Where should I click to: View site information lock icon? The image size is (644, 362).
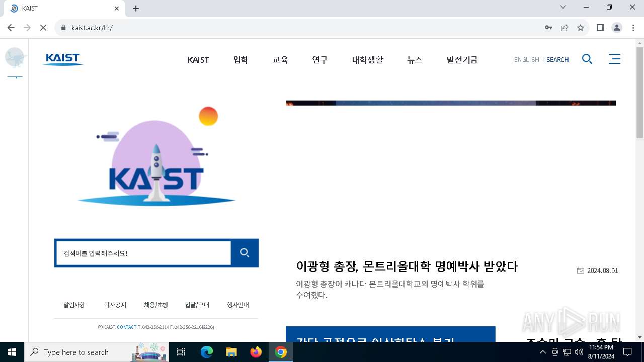[x=63, y=28]
